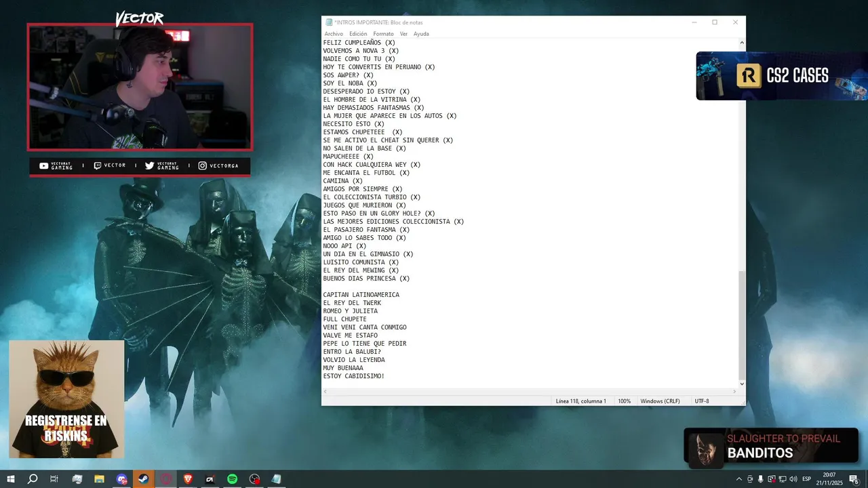Switch to OBS Studio taskbar icon
This screenshot has width=868, height=488.
(254, 479)
